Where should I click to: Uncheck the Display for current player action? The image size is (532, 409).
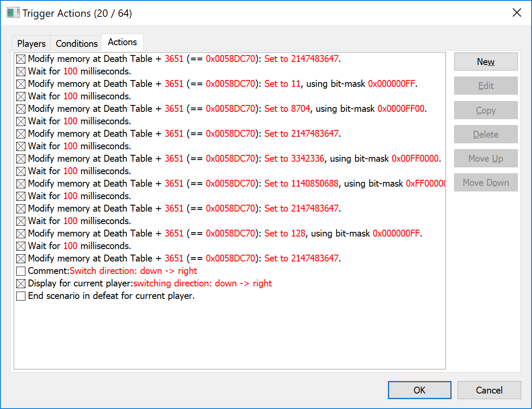coord(21,284)
